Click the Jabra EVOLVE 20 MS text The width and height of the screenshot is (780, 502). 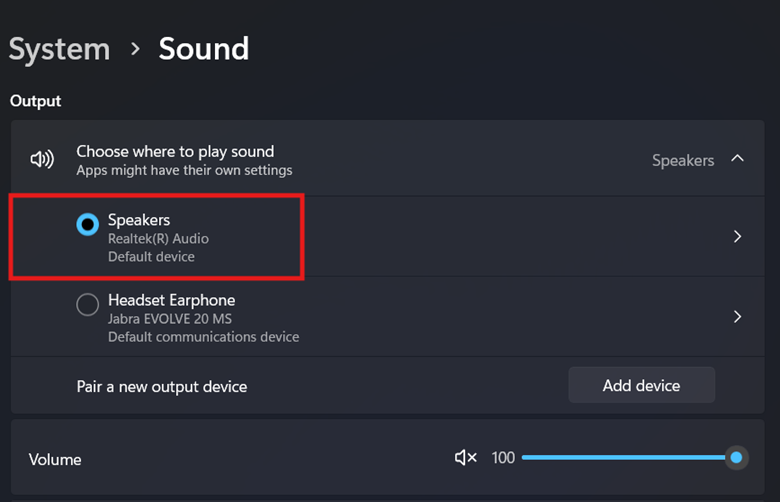click(175, 319)
